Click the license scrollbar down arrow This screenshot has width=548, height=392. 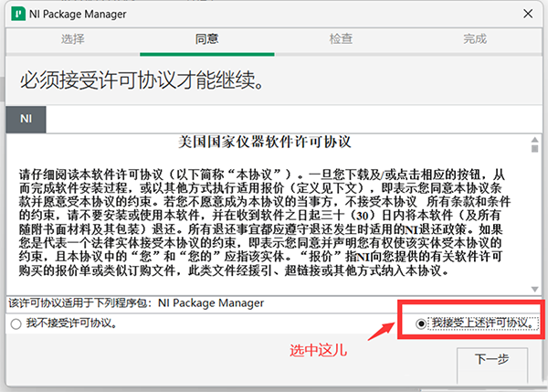coord(534,289)
